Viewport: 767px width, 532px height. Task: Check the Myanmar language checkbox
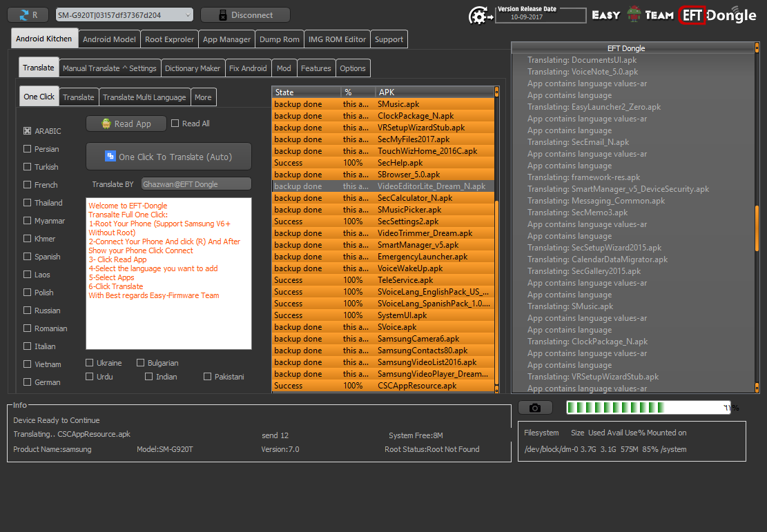pos(28,221)
